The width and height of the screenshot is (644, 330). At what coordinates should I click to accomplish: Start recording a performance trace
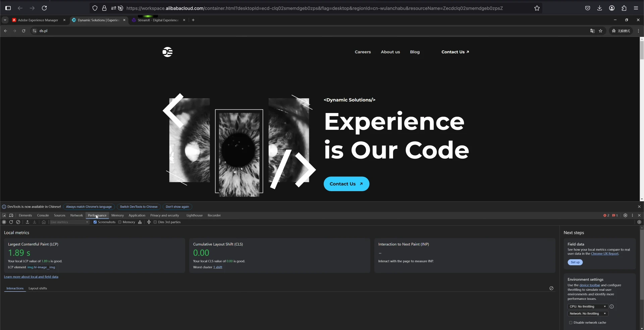coord(4,222)
